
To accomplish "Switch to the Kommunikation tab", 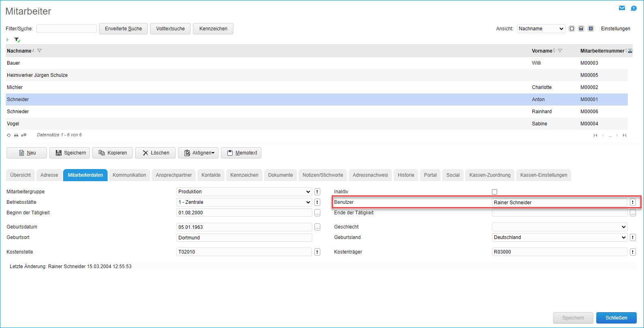I will [129, 175].
